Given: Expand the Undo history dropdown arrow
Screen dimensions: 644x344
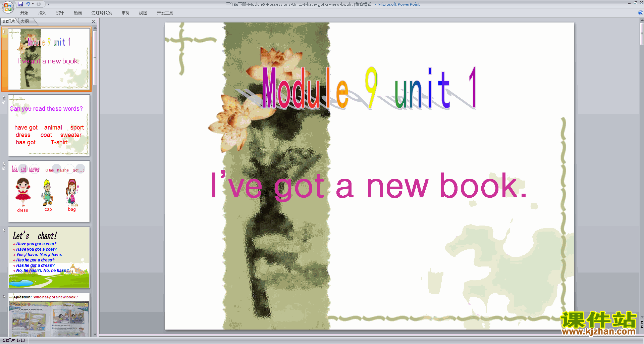Looking at the screenshot, I should pyautogui.click(x=33, y=4).
